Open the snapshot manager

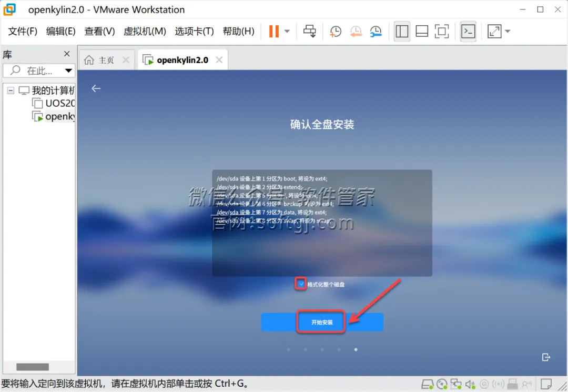(x=376, y=32)
